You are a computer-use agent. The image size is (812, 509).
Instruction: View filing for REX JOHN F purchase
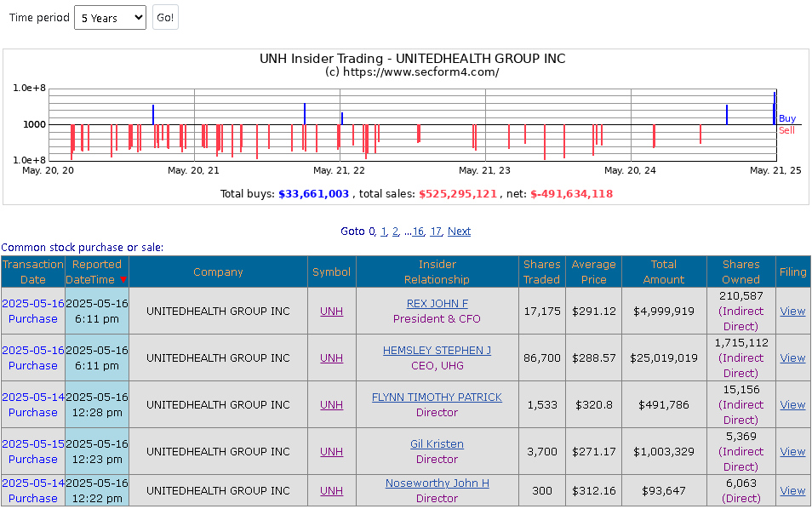[792, 312]
